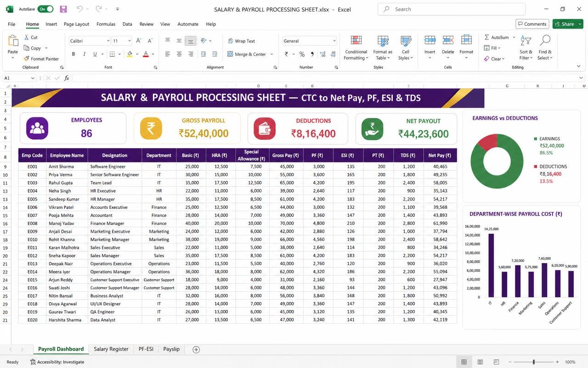Click the Format as Table icon
The height and width of the screenshot is (368, 588).
click(383, 40)
